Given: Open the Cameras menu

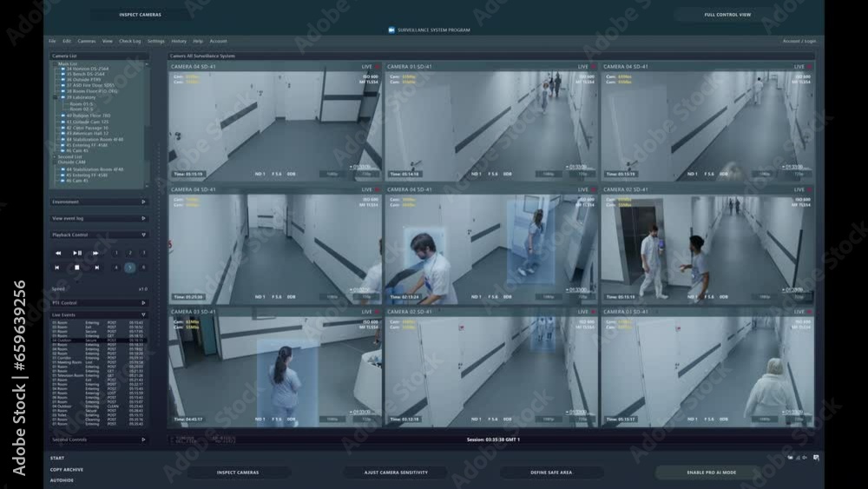Looking at the screenshot, I should point(86,41).
